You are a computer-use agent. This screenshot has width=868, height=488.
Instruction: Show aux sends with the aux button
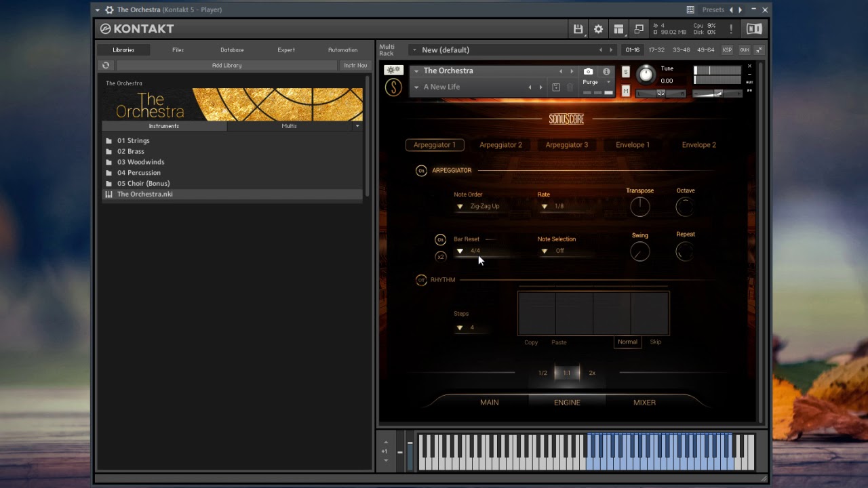click(x=744, y=50)
